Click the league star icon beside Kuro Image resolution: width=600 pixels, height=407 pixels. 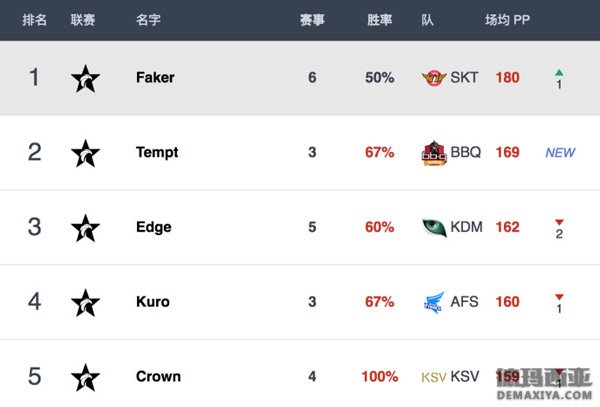[x=85, y=303]
